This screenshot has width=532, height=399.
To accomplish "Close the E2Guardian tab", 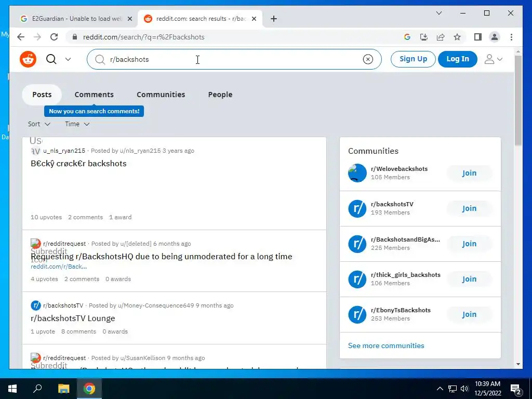I will [x=129, y=19].
